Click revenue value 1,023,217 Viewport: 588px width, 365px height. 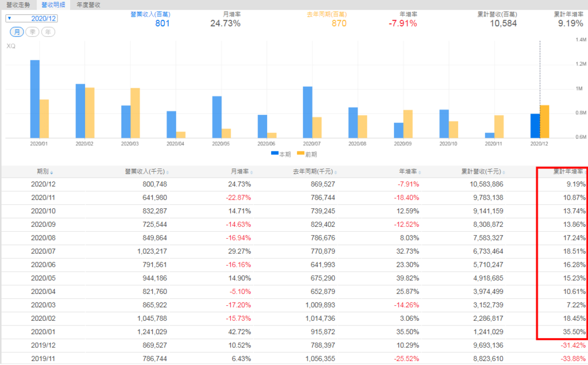pyautogui.click(x=152, y=251)
